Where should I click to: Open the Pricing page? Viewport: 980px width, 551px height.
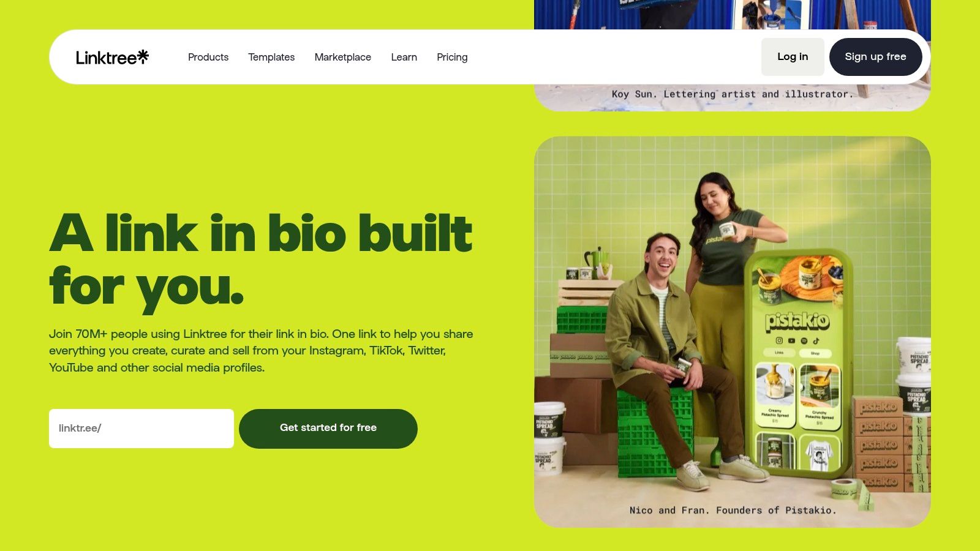452,57
